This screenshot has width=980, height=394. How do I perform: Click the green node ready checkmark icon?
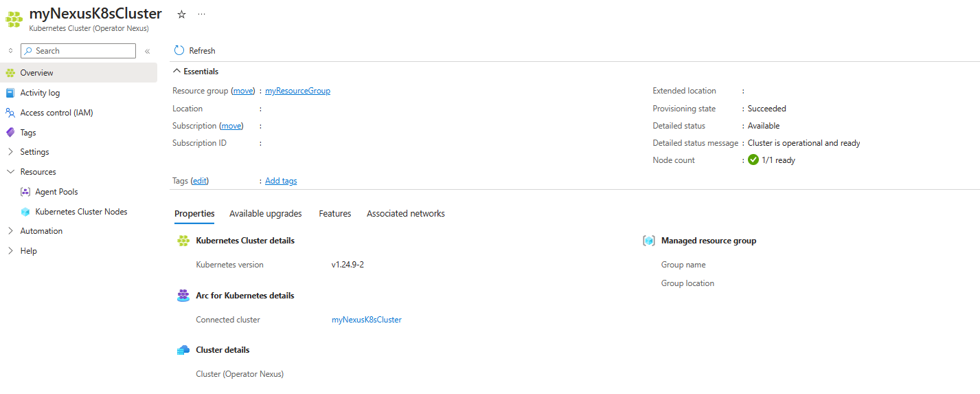click(x=753, y=160)
